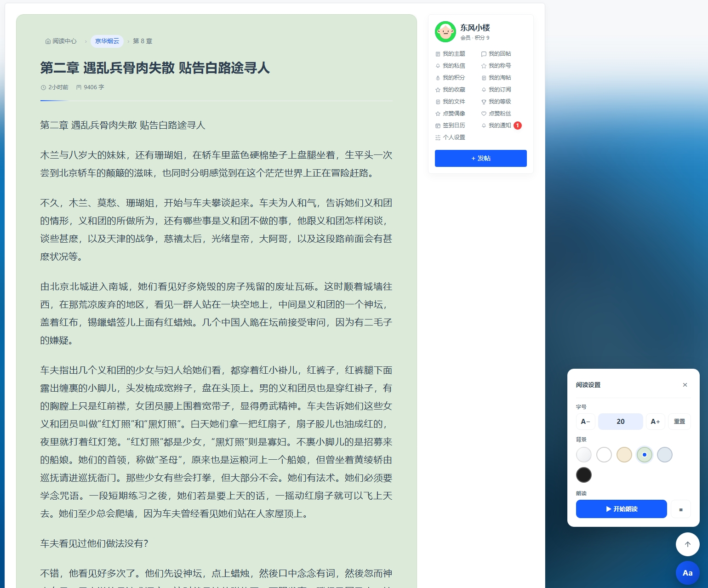Open the 京华烟云 book breadcrumb

pyautogui.click(x=107, y=41)
